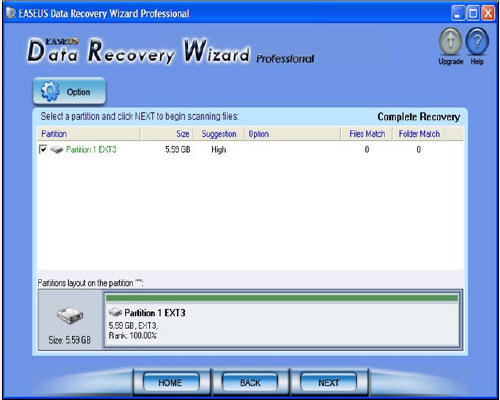
Task: Open Help via question mark icon
Action: click(477, 42)
